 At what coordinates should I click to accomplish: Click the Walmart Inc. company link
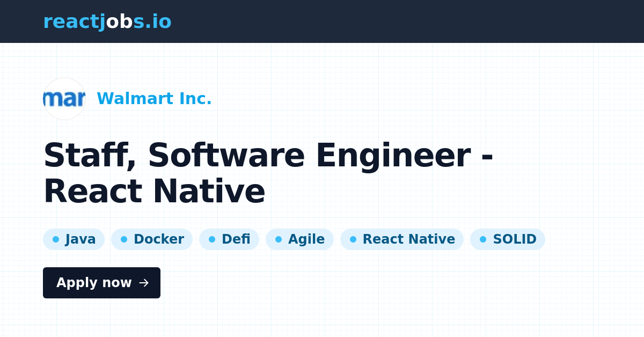pyautogui.click(x=154, y=99)
